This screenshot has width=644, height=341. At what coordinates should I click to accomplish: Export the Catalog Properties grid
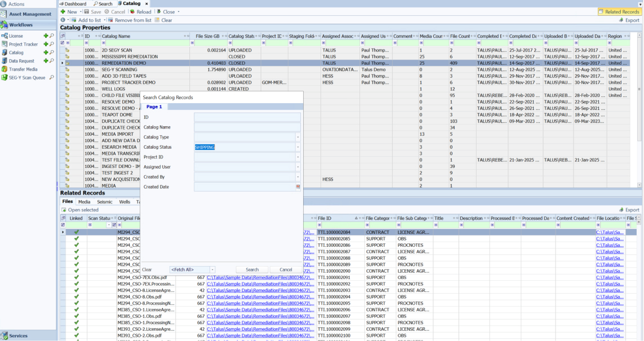[x=629, y=20]
